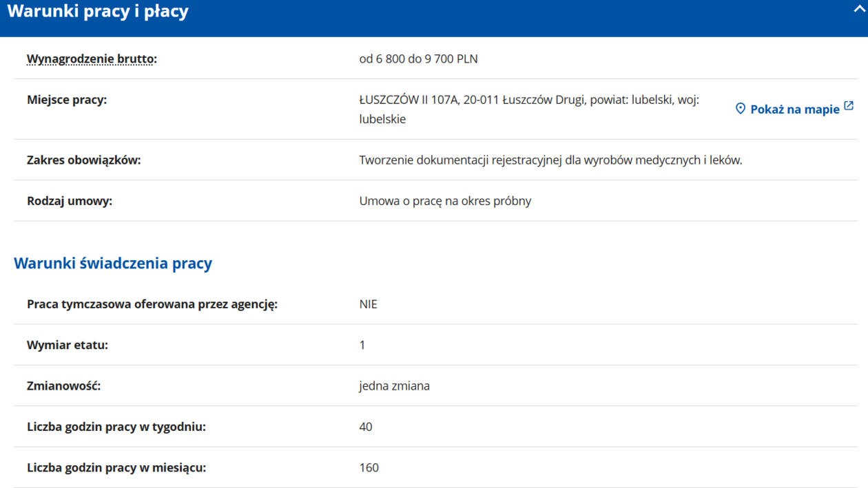Click the Tworzenie dokumentacji rejestracyjnej description text
The image size is (868, 488).
[x=550, y=160]
